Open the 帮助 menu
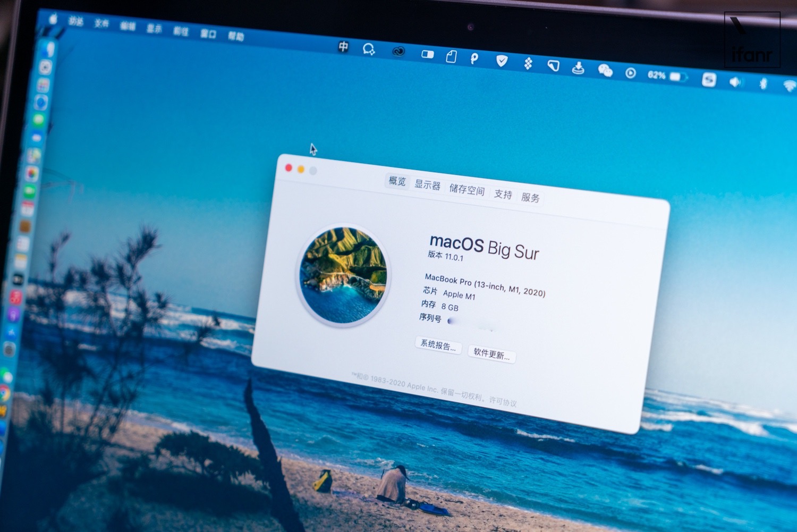 pyautogui.click(x=235, y=36)
